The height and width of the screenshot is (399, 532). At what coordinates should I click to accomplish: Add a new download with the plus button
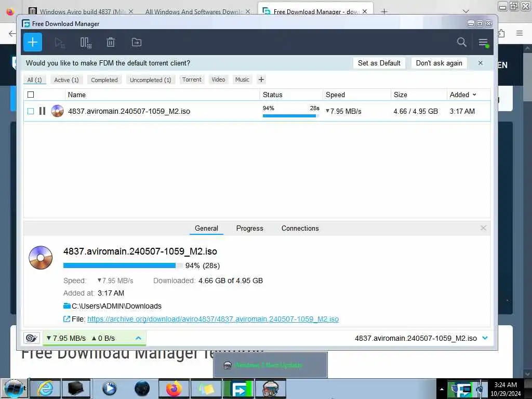click(33, 42)
